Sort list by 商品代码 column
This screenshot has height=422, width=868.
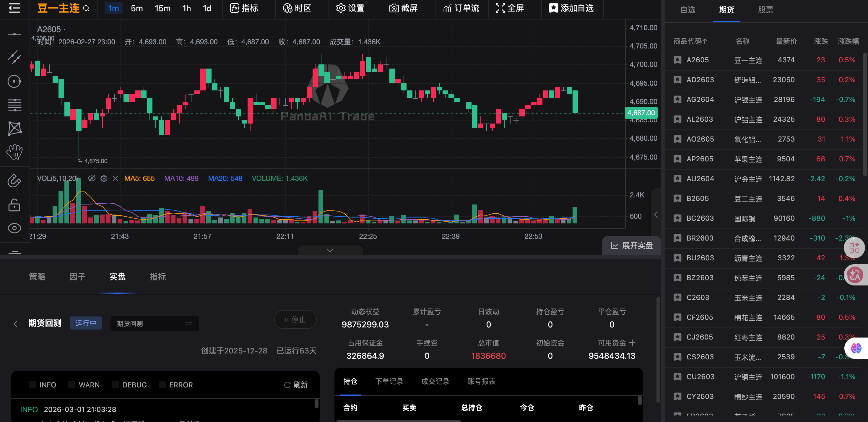coord(690,41)
